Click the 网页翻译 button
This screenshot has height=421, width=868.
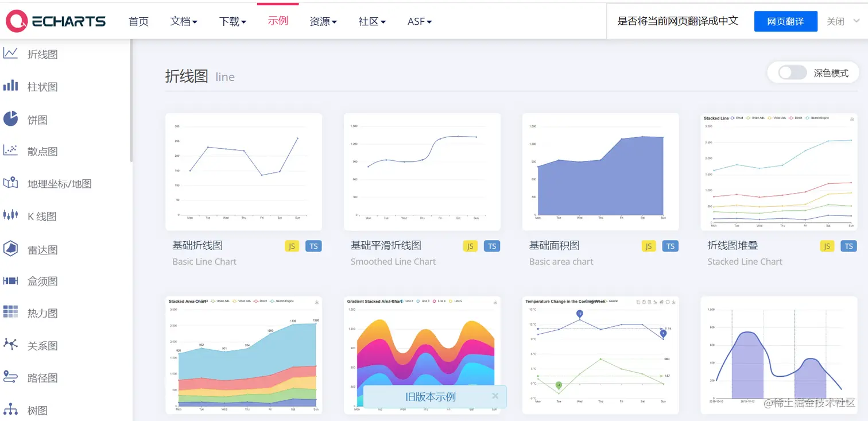[785, 21]
